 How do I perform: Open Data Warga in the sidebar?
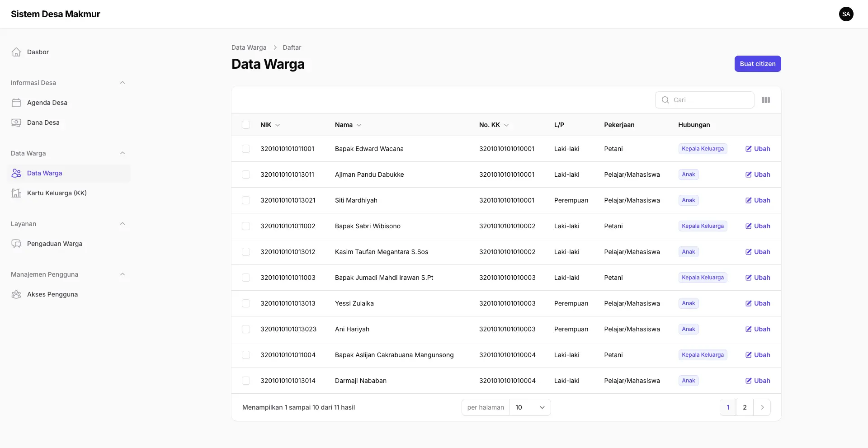tap(44, 173)
